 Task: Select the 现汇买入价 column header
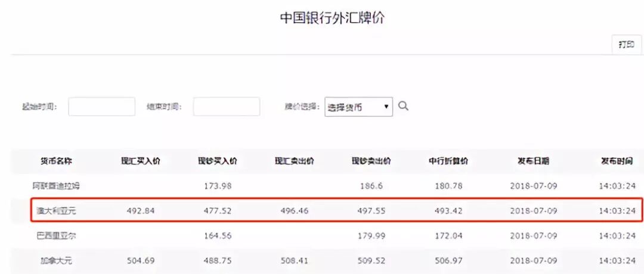click(x=141, y=161)
